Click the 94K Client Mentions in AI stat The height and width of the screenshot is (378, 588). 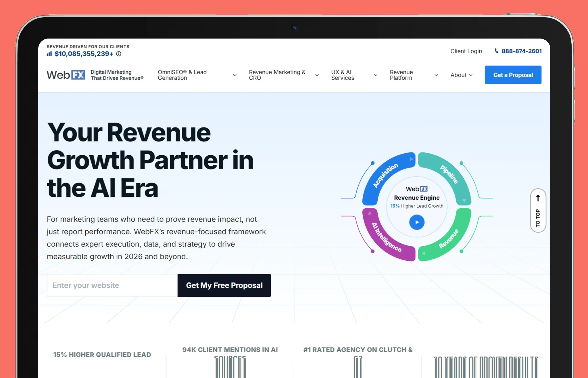[x=230, y=350]
